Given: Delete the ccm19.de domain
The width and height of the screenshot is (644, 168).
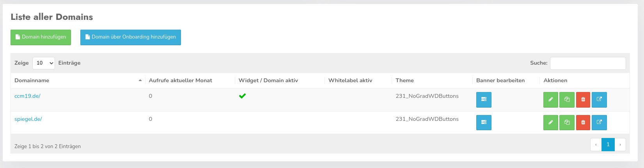Looking at the screenshot, I should coord(583,99).
